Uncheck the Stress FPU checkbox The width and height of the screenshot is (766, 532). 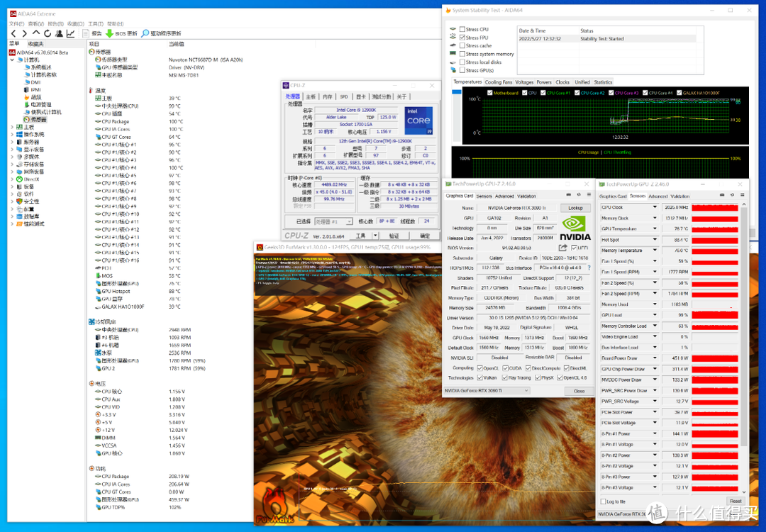coord(462,38)
